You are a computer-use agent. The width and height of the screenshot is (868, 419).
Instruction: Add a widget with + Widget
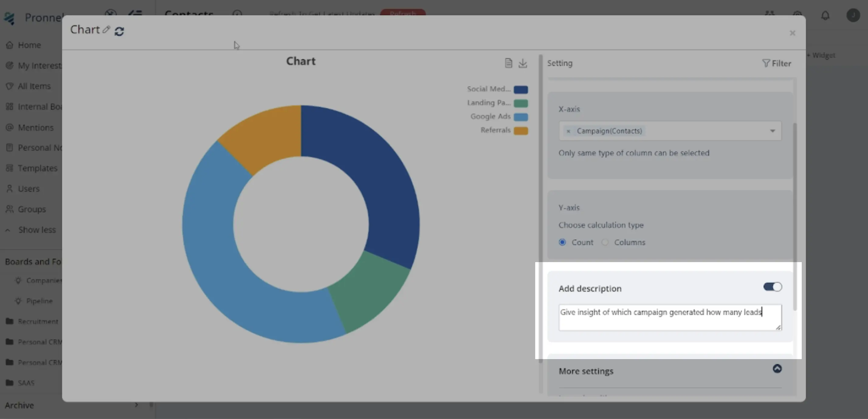[821, 55]
